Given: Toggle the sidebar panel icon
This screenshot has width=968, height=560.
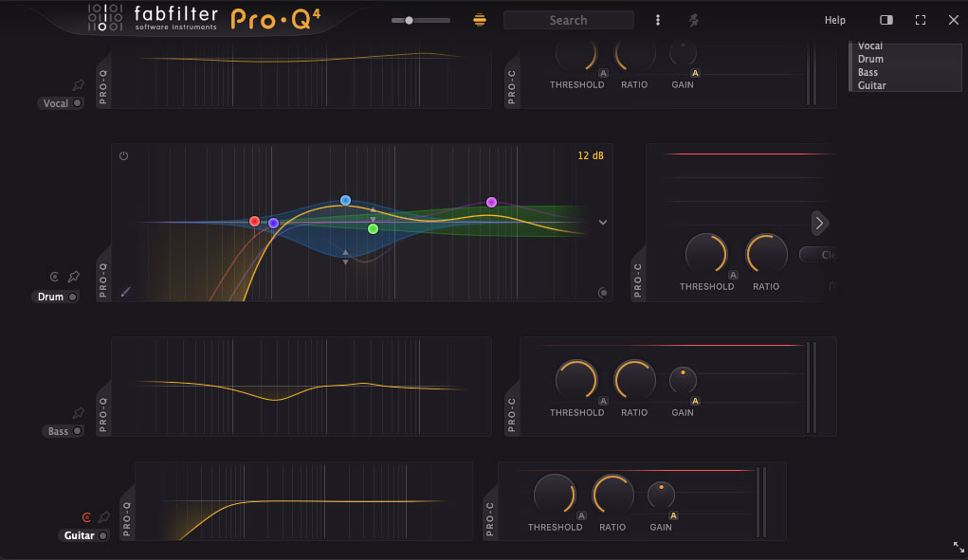Looking at the screenshot, I should pyautogui.click(x=886, y=20).
